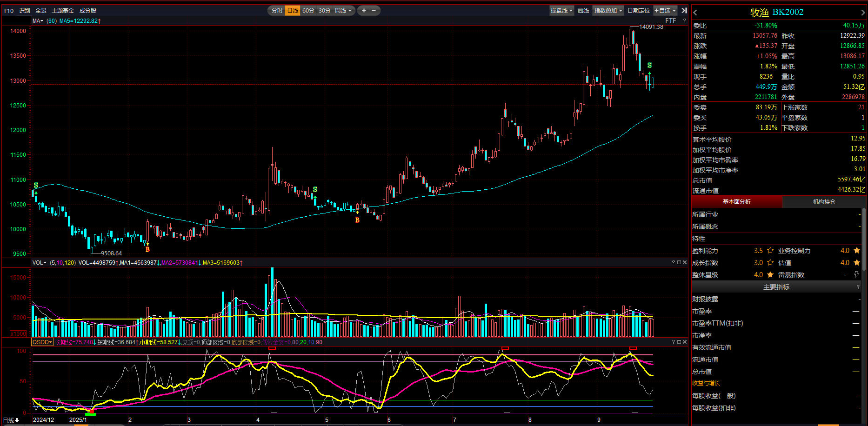Screen dimensions: 868x426
Task: Go to next stock with right arrow
Action: [x=863, y=13]
